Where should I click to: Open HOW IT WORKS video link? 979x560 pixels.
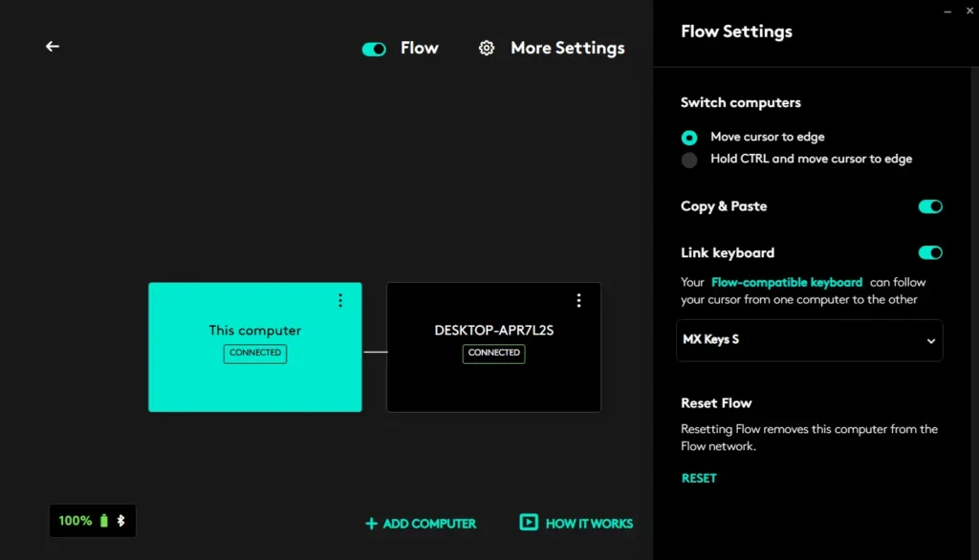[x=576, y=523]
